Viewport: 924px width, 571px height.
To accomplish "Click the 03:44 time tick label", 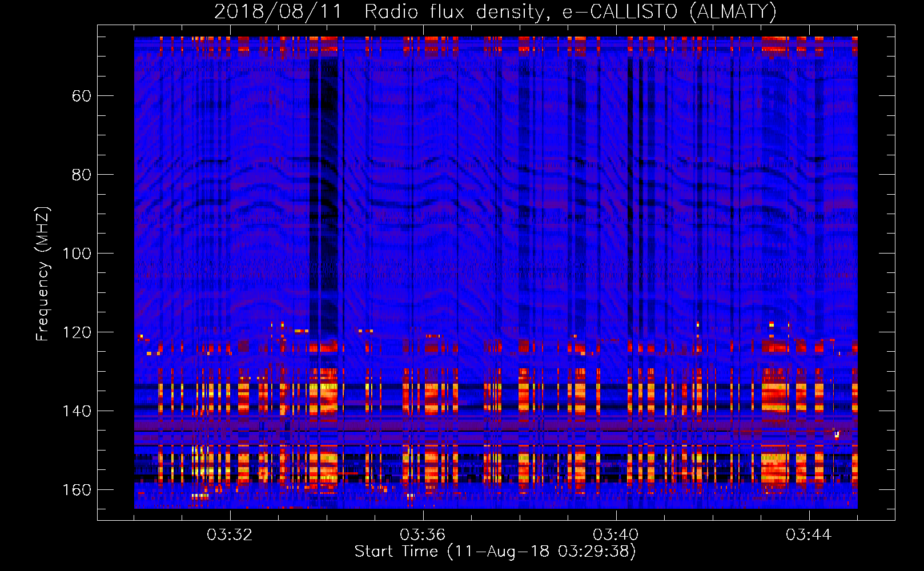I will (x=809, y=535).
